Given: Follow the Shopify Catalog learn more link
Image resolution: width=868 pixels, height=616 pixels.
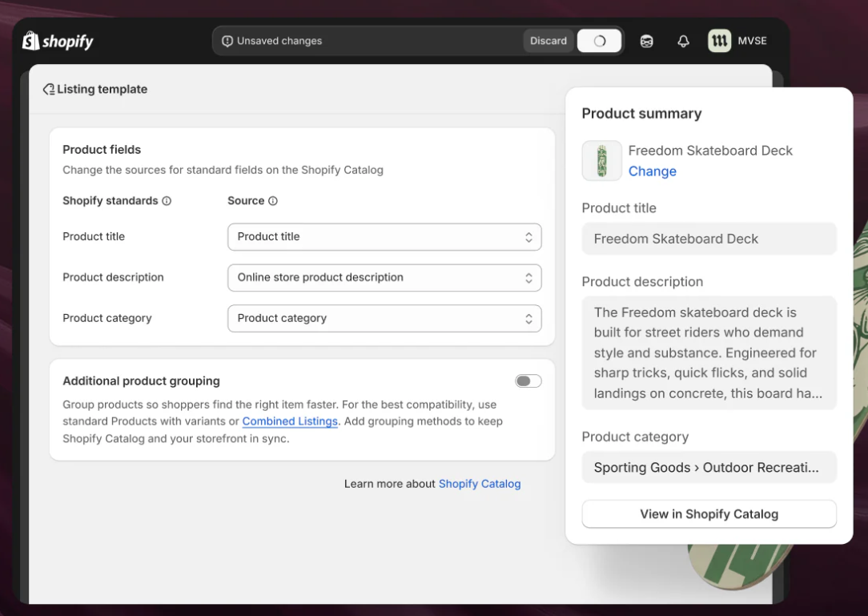Looking at the screenshot, I should (480, 483).
